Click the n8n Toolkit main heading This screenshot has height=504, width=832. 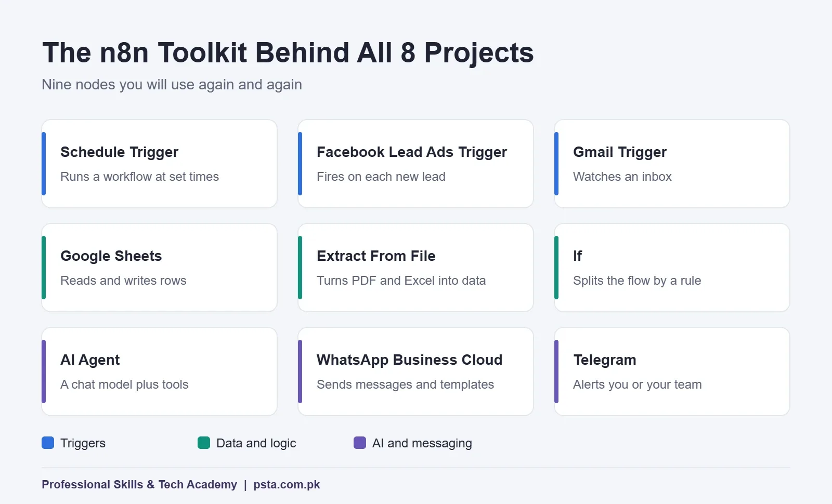pyautogui.click(x=288, y=52)
